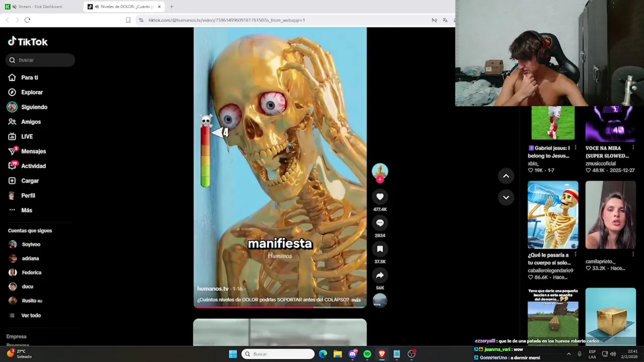Screen dimensions: 644x362
Task: Open Microsoft Edge from taskbar
Action: pyautogui.click(x=323, y=354)
